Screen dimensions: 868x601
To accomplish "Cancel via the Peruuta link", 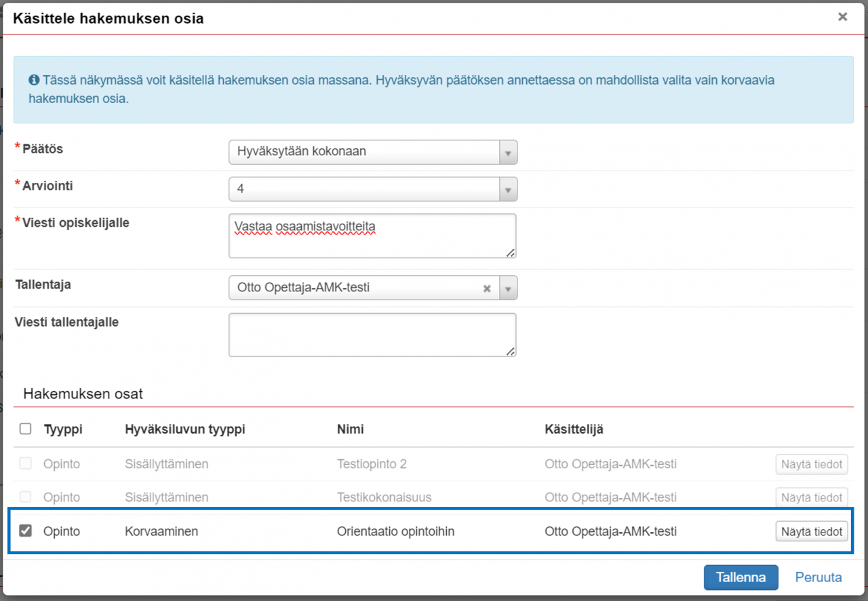I will [x=818, y=577].
